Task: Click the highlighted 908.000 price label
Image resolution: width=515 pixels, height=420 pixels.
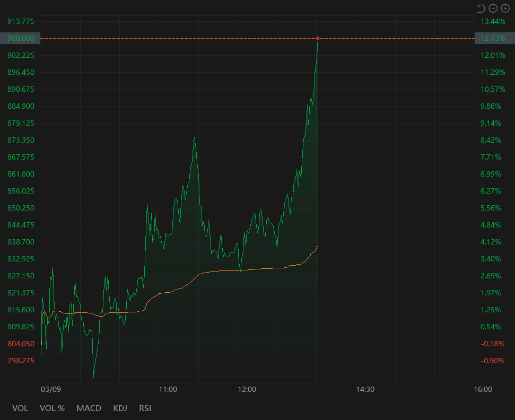Action: [x=20, y=38]
